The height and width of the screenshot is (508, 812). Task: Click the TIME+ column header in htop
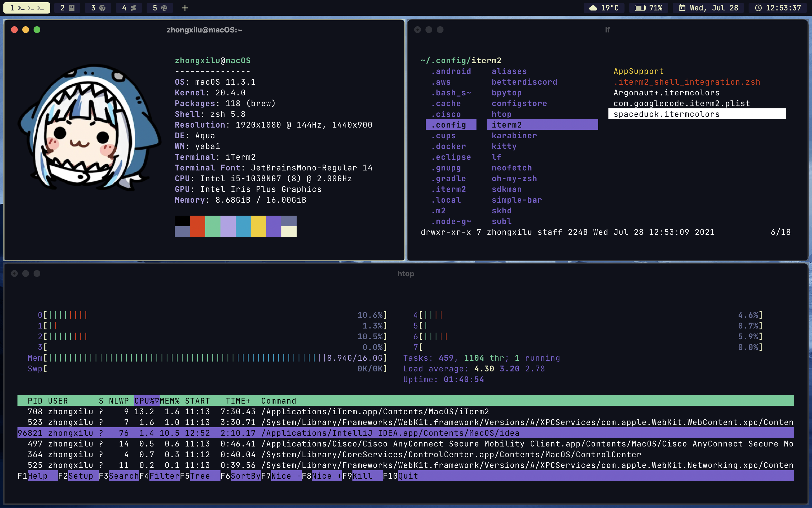click(x=238, y=401)
